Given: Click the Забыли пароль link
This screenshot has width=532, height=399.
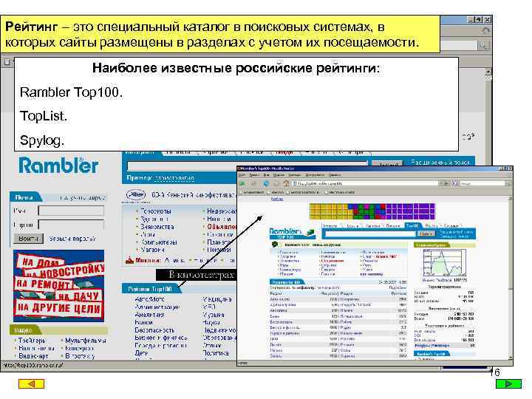Looking at the screenshot, I should click(72, 239).
